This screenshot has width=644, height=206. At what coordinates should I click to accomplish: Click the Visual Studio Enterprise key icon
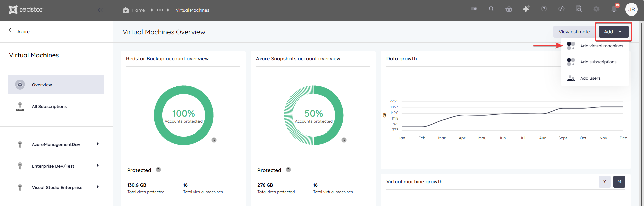click(x=20, y=187)
